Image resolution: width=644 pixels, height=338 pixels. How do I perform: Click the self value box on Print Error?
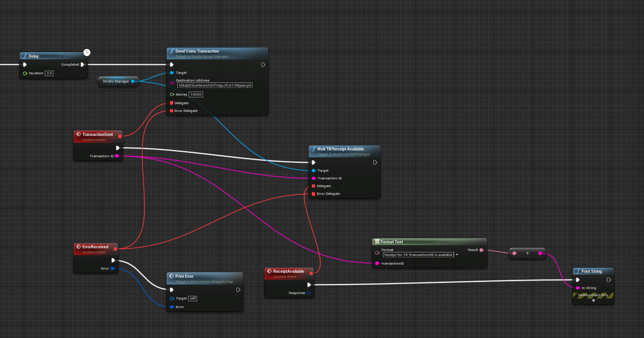193,299
